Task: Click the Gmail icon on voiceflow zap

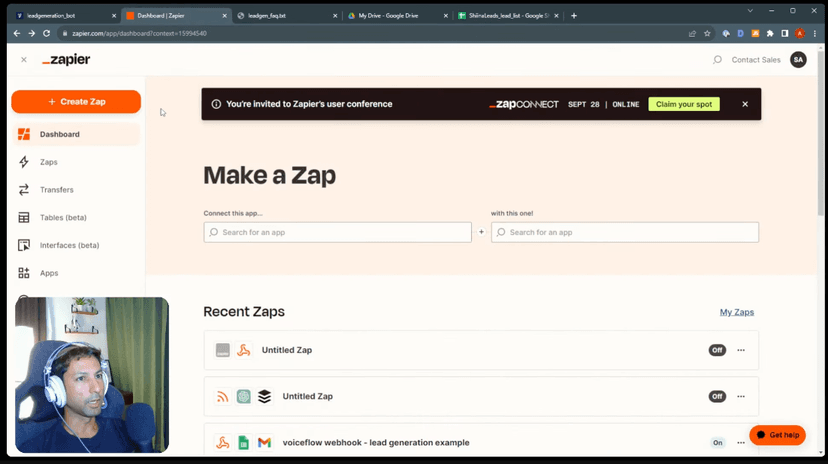Action: (265, 442)
